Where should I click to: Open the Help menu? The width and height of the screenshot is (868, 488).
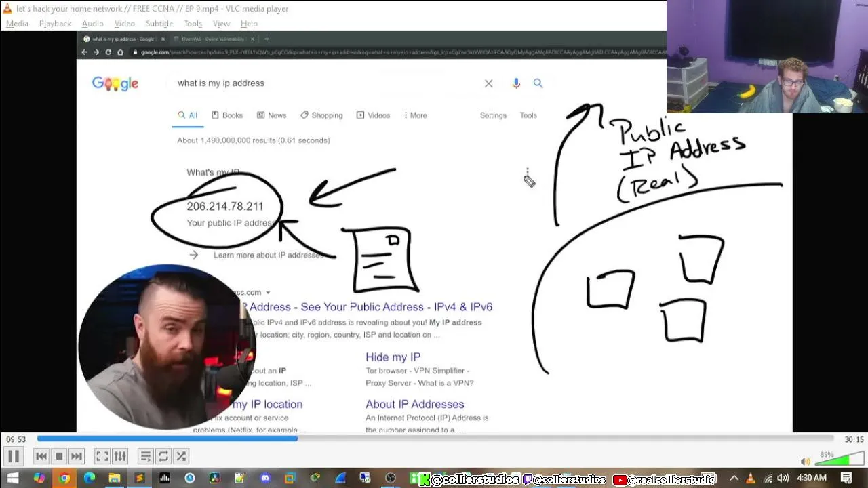tap(249, 23)
